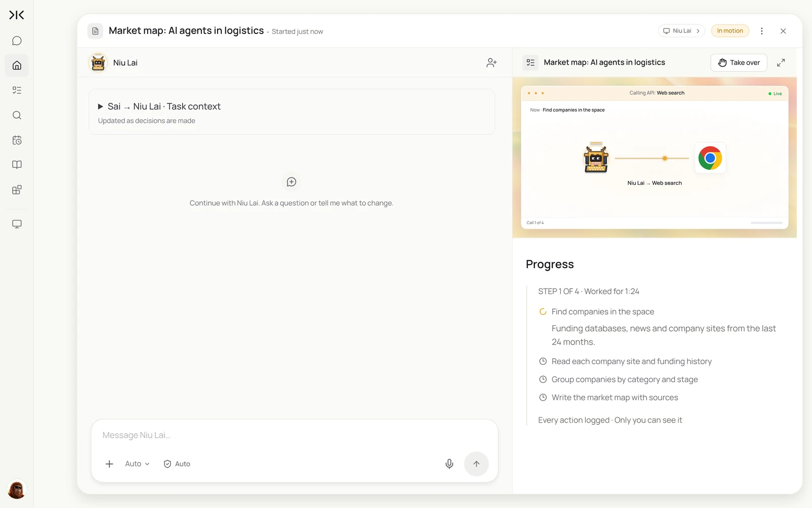
Task: Open search from the sidebar
Action: click(17, 115)
